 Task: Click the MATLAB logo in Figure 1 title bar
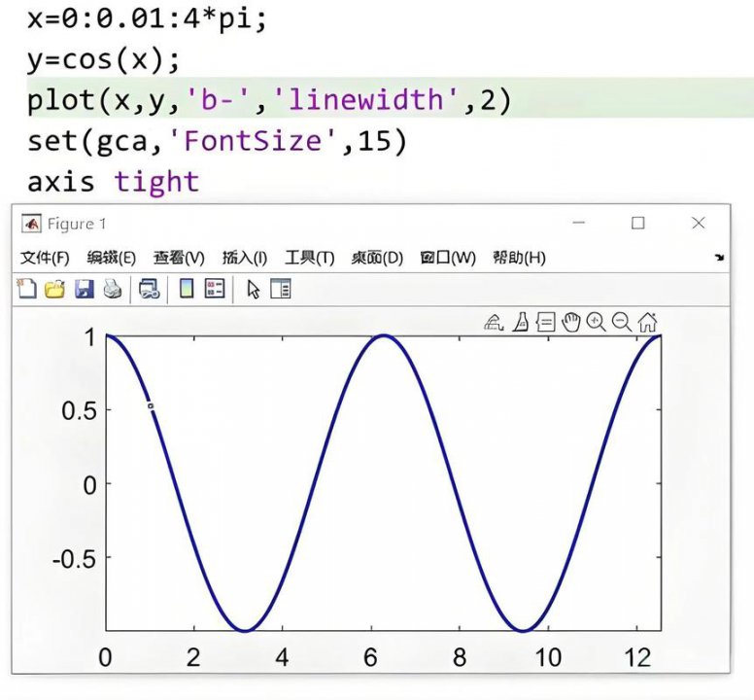(31, 224)
